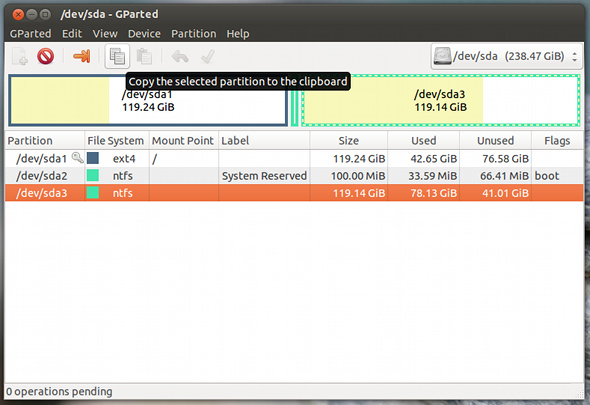The width and height of the screenshot is (590, 405).
Task: Click the /dev/sda1 block in disk map
Action: pos(148,100)
